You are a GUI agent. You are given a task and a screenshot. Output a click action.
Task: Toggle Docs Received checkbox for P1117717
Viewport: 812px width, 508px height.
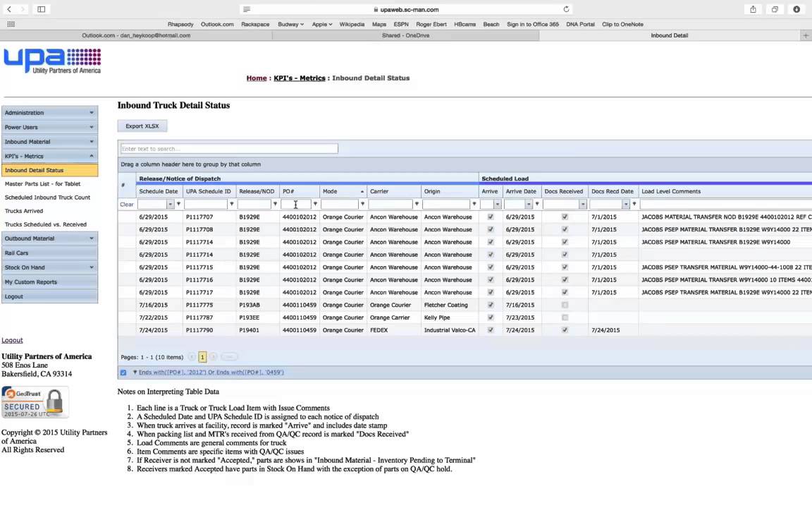[565, 292]
